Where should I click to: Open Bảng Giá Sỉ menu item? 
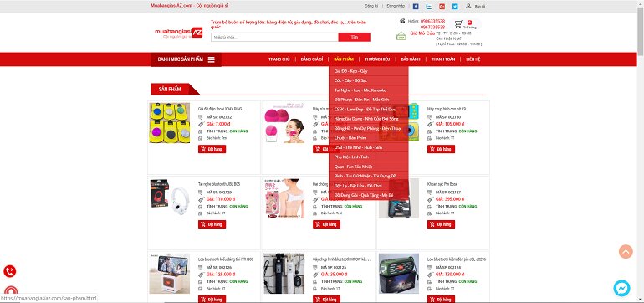click(x=312, y=59)
